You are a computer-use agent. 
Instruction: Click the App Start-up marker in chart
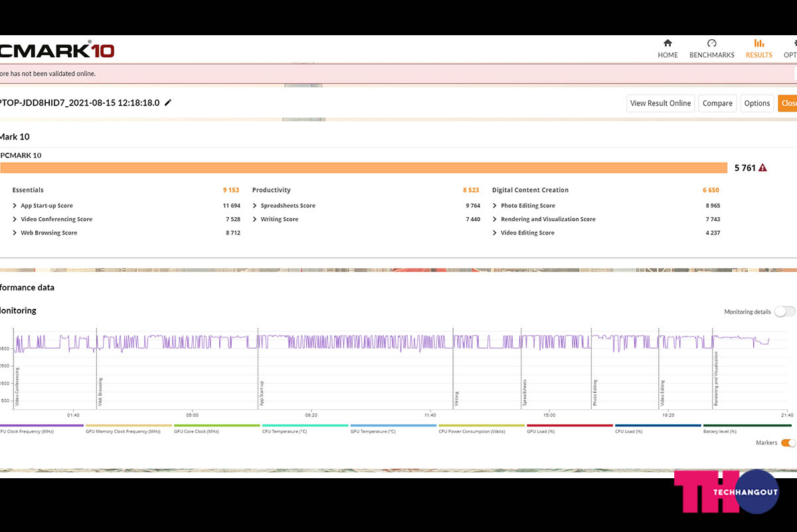(x=262, y=393)
